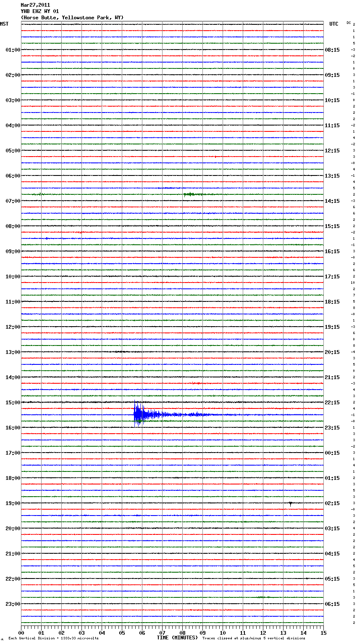Select the 15:00 MST time label
The width and height of the screenshot is (357, 644).
pos(13,403)
